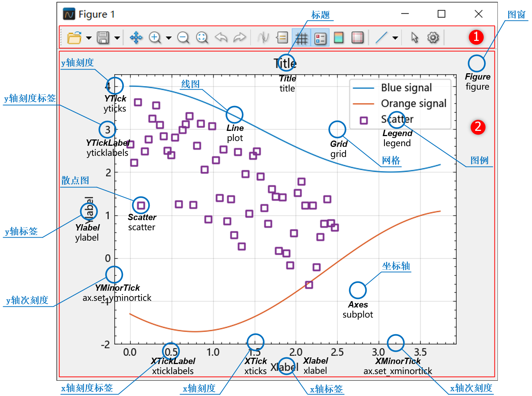This screenshot has height=396, width=532.
Task: Toggle the legend display button
Action: (320, 38)
